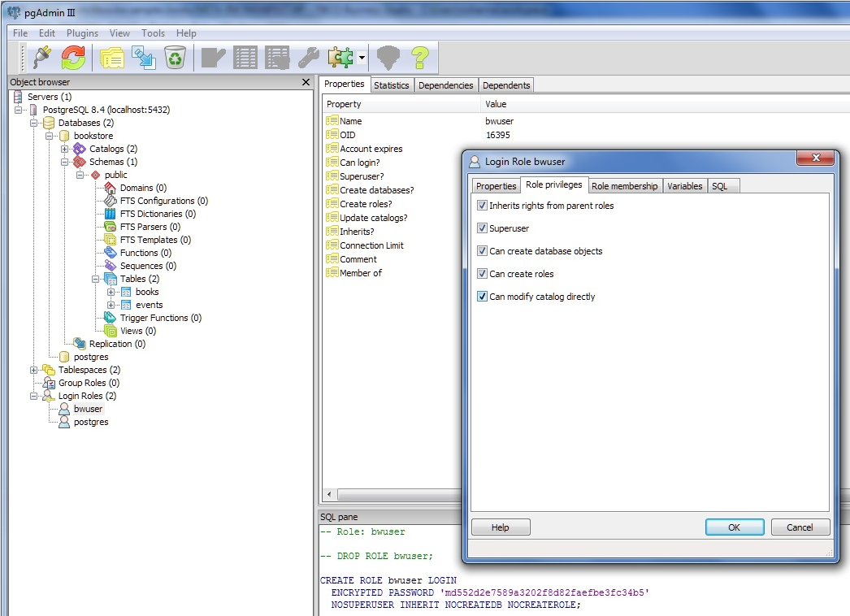Select the Sequences (0) tree node
This screenshot has width=850, height=616.
click(148, 266)
